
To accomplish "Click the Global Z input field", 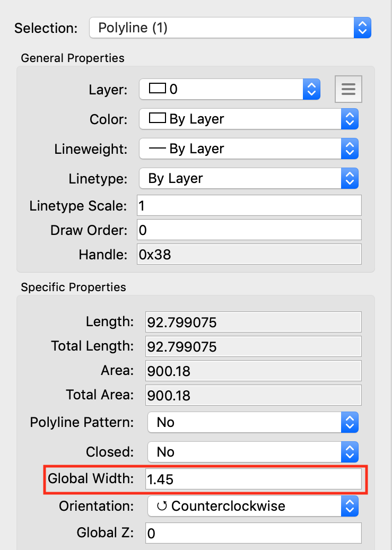I will pos(253,533).
